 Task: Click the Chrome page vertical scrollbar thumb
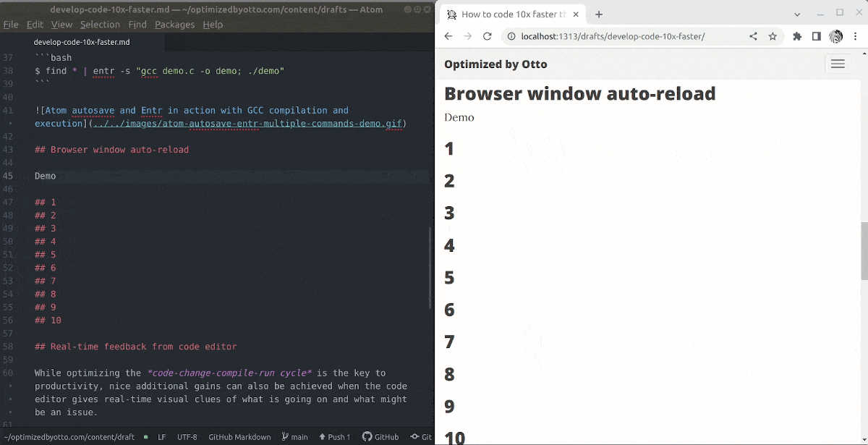[864, 251]
